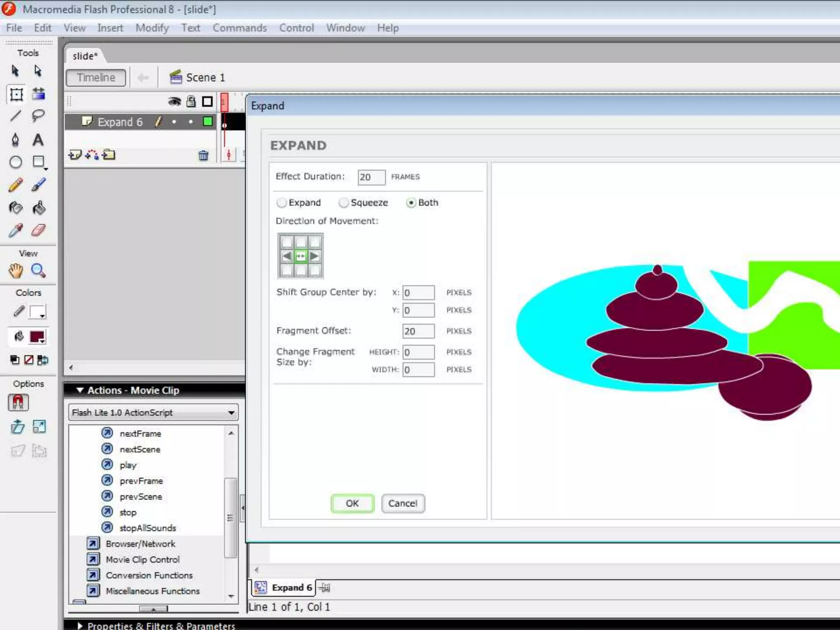The height and width of the screenshot is (630, 840).
Task: Activate the Zoom magnifier tool
Action: [x=38, y=271]
